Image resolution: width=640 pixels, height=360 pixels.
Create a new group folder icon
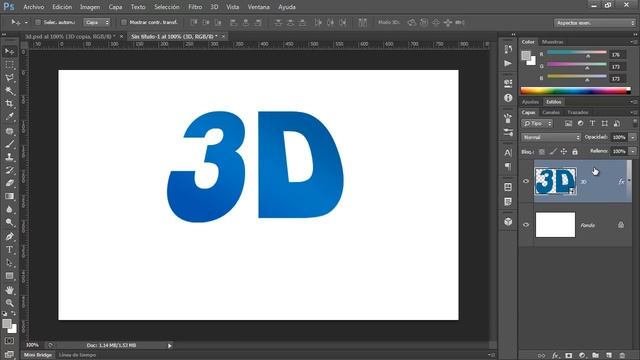pyautogui.click(x=596, y=356)
